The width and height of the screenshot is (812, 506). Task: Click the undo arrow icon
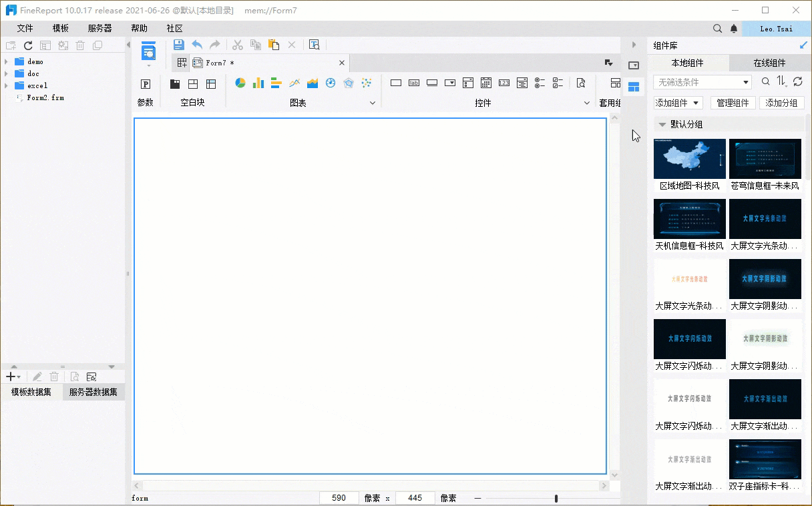coord(197,45)
